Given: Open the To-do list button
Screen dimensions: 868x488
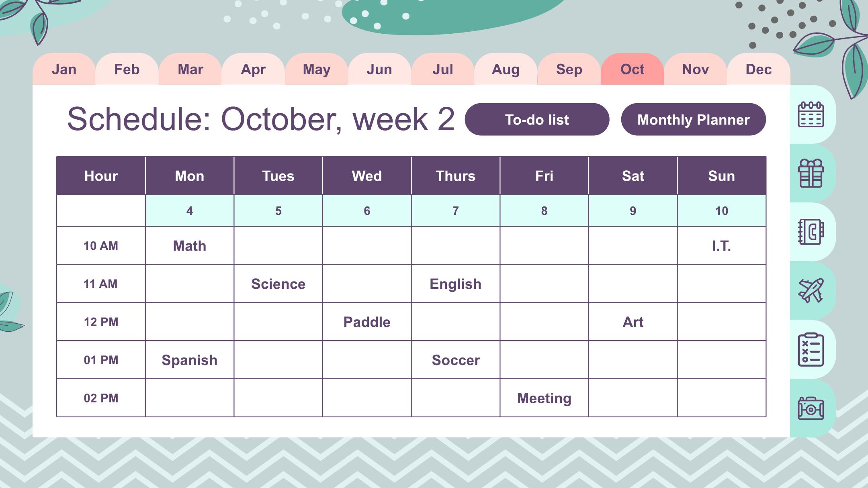Looking at the screenshot, I should (537, 119).
